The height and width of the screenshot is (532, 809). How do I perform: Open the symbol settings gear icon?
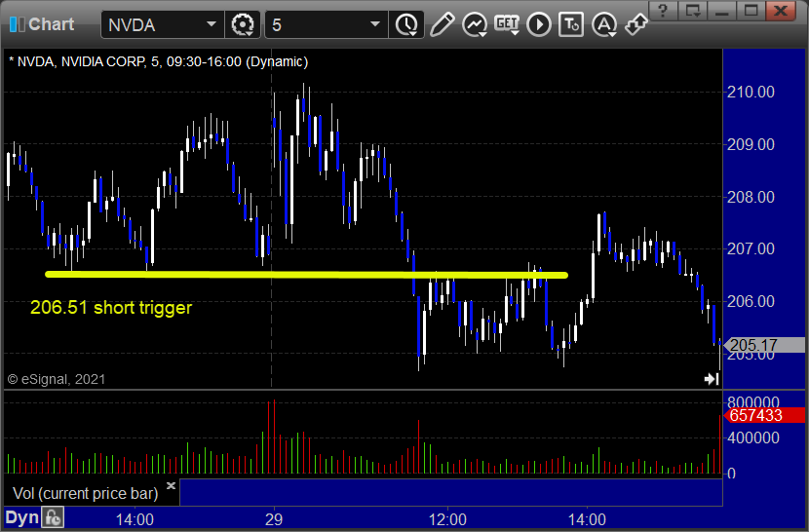(243, 24)
